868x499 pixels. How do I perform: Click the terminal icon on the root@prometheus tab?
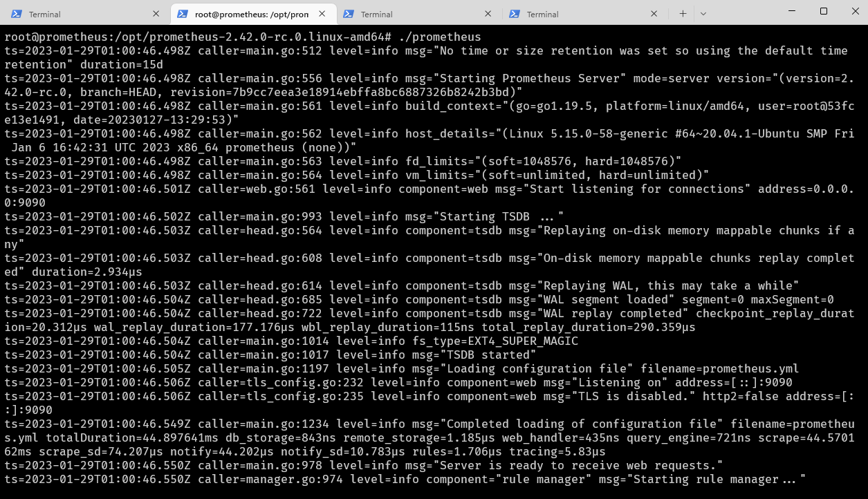coord(182,13)
